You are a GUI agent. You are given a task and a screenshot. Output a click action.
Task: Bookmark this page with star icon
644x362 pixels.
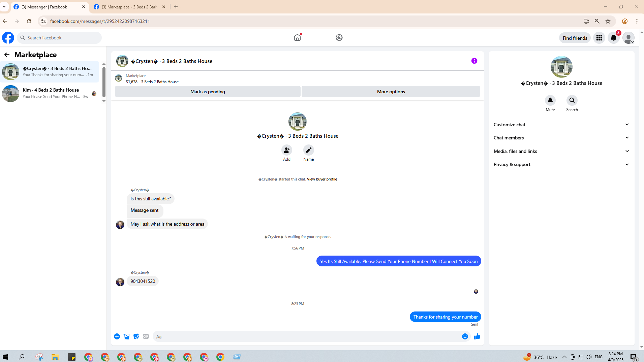tap(608, 21)
